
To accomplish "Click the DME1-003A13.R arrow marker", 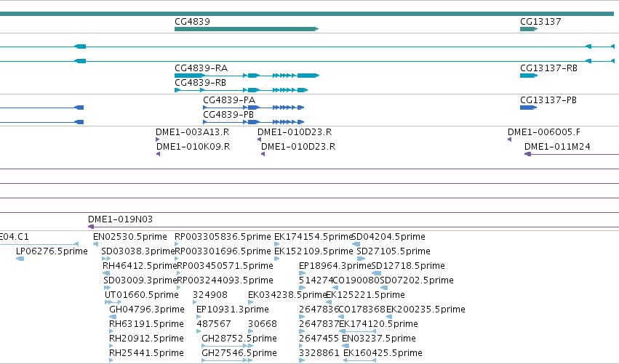I will coord(158,139).
